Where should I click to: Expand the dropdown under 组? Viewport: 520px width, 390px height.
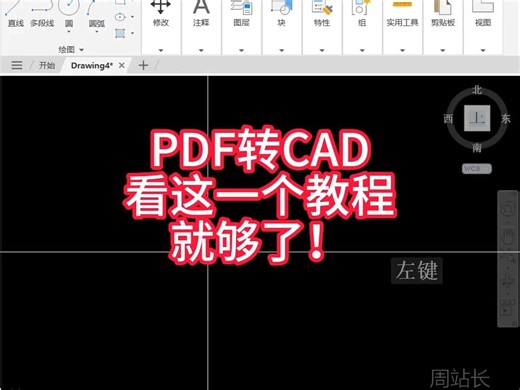coord(362,50)
